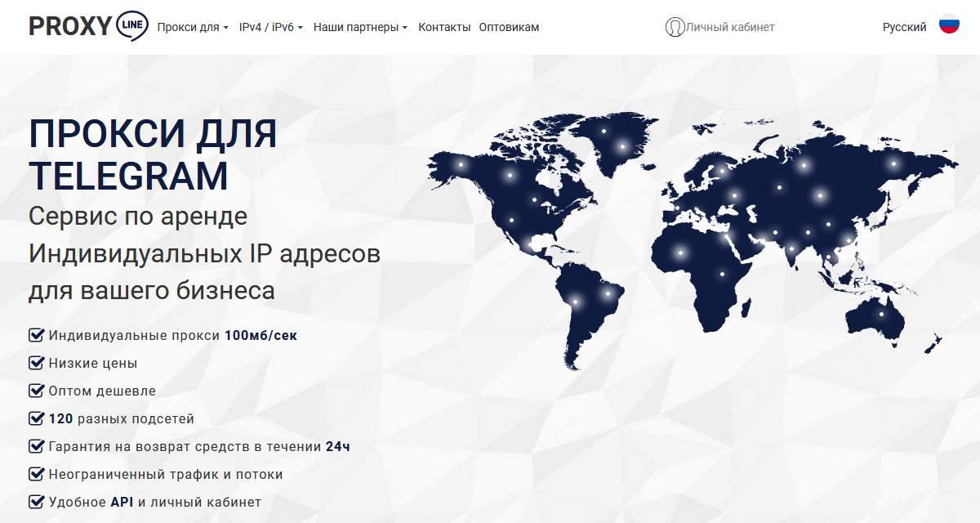Click the user profile icon beside Личный кабинет
This screenshot has width=980, height=523.
click(675, 27)
